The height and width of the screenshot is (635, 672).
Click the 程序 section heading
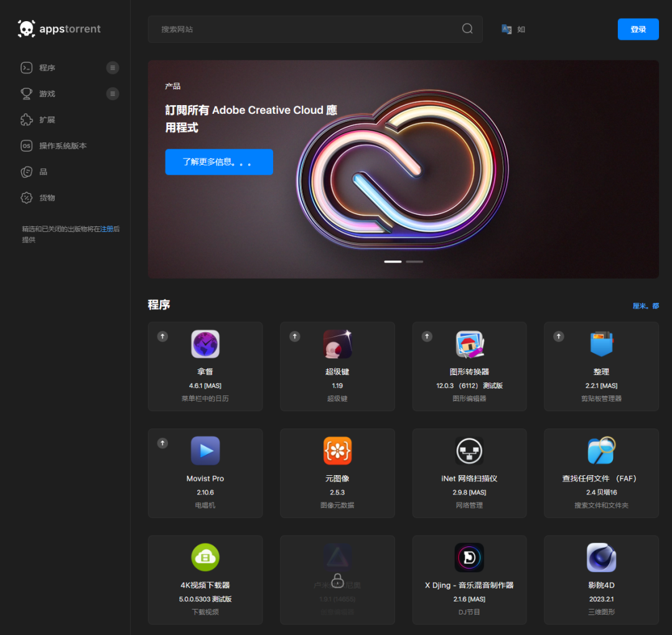click(x=159, y=305)
